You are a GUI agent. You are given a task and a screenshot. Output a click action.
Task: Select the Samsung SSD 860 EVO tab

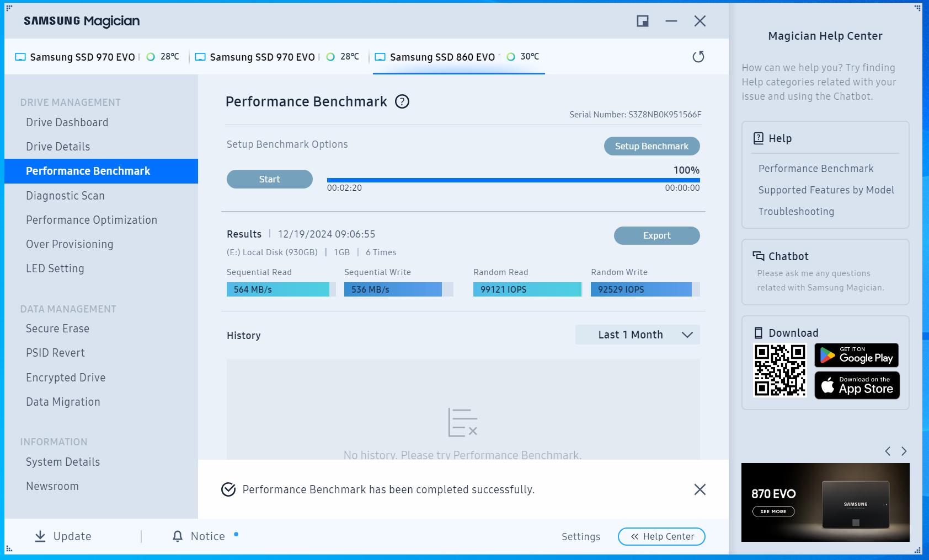click(459, 57)
